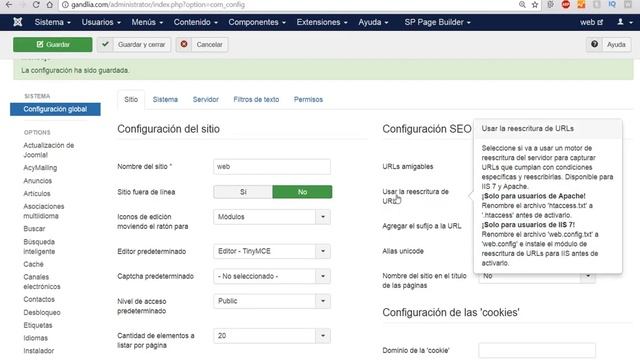Open AcyMailing option
Viewport: 640px width, 360px height.
tap(40, 168)
